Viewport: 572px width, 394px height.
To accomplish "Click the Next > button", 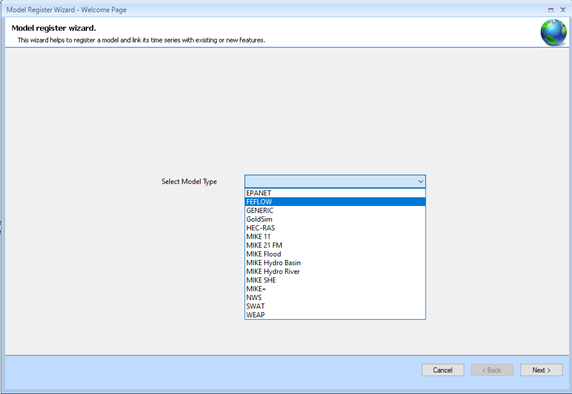I will click(x=541, y=370).
